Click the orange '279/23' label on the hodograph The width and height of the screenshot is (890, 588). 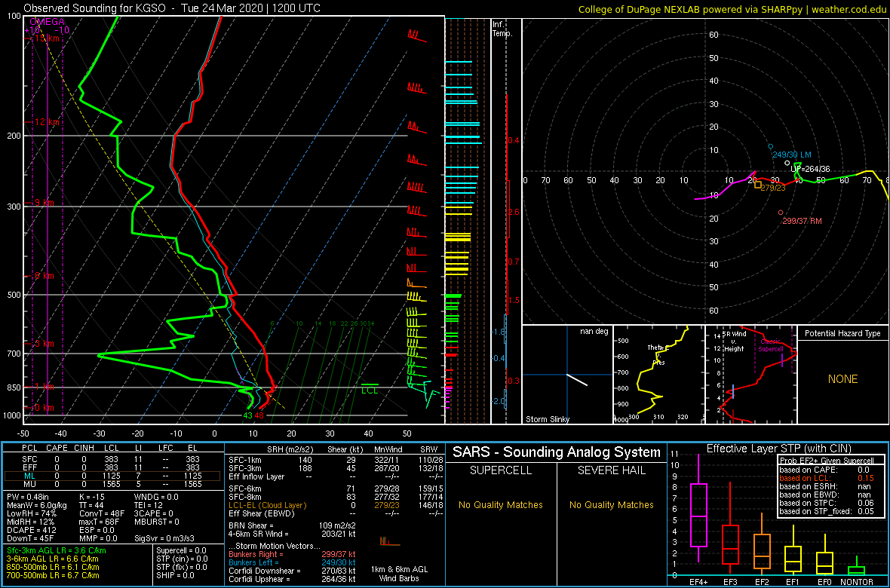click(773, 188)
